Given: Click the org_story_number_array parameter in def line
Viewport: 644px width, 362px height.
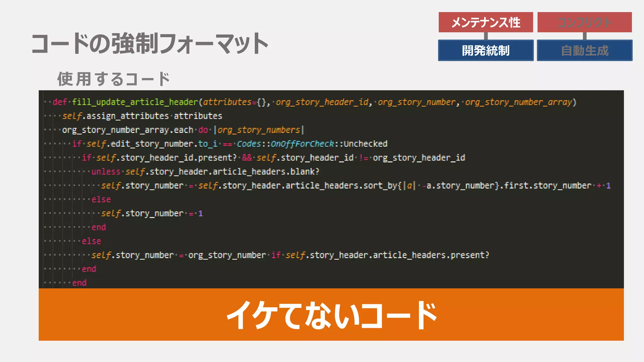Looking at the screenshot, I should pyautogui.click(x=519, y=102).
